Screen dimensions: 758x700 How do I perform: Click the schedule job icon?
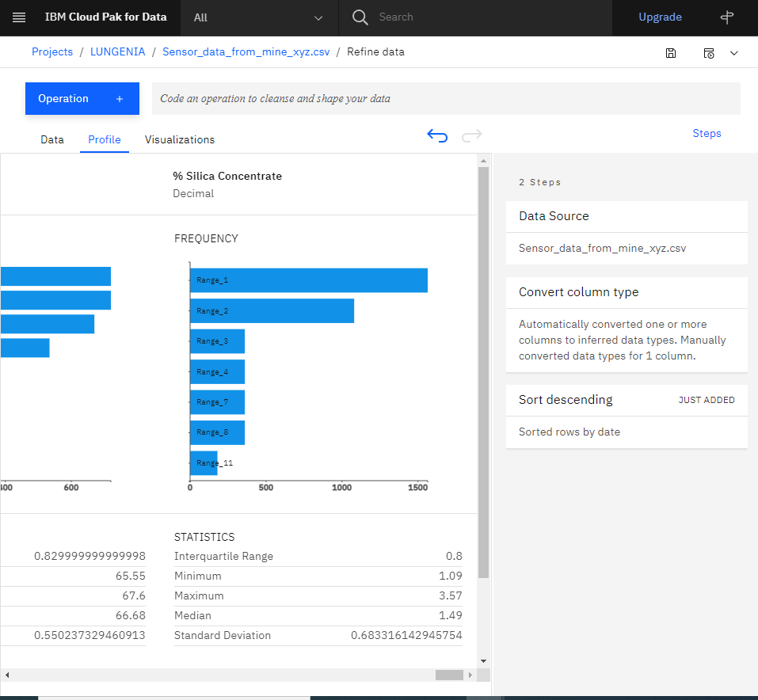pos(708,53)
